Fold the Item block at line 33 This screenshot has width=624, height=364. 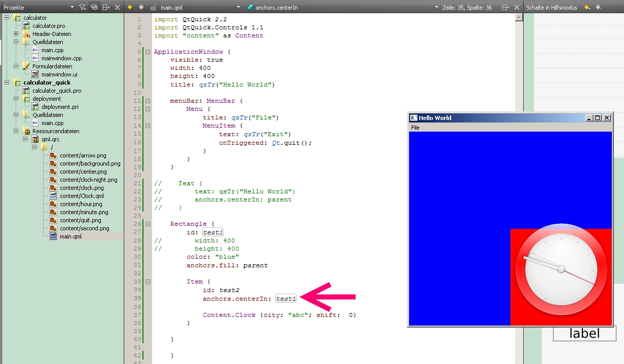tap(148, 281)
